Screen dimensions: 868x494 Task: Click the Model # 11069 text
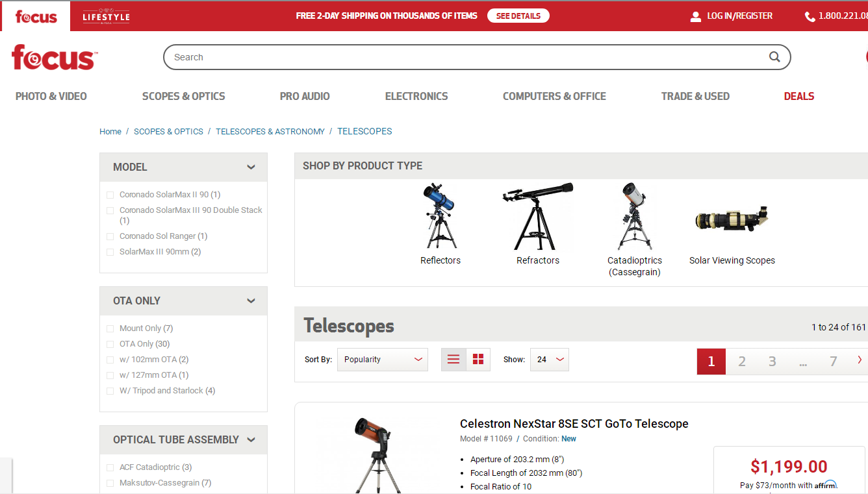pos(486,439)
